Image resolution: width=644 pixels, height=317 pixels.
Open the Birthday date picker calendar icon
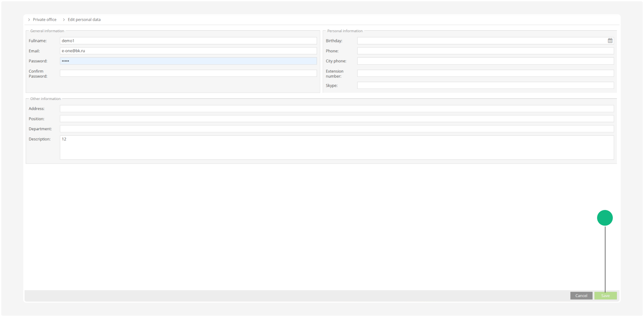tap(610, 40)
